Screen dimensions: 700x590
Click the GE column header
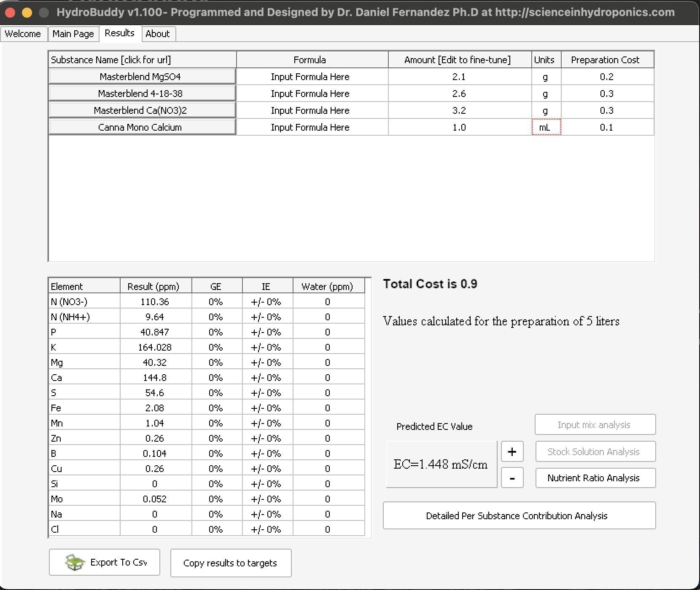point(217,287)
